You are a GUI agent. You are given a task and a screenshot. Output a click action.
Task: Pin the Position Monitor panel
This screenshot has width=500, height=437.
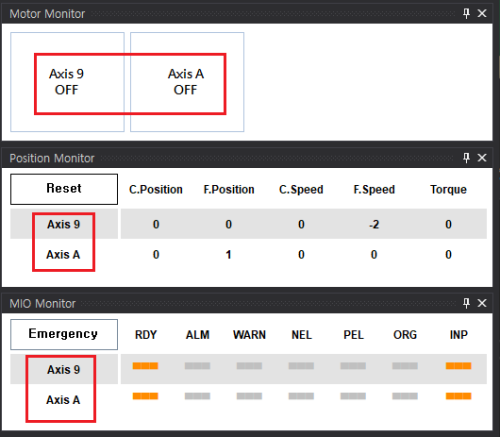tap(466, 158)
